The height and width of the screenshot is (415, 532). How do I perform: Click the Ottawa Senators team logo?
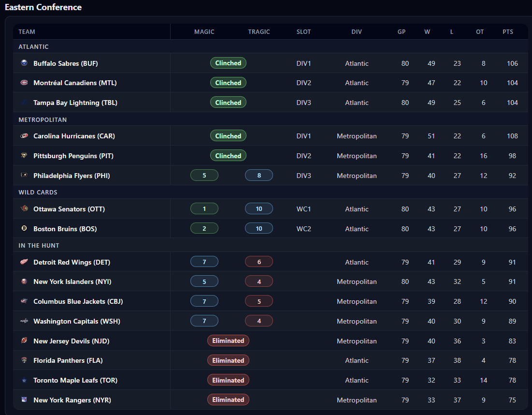pos(24,208)
